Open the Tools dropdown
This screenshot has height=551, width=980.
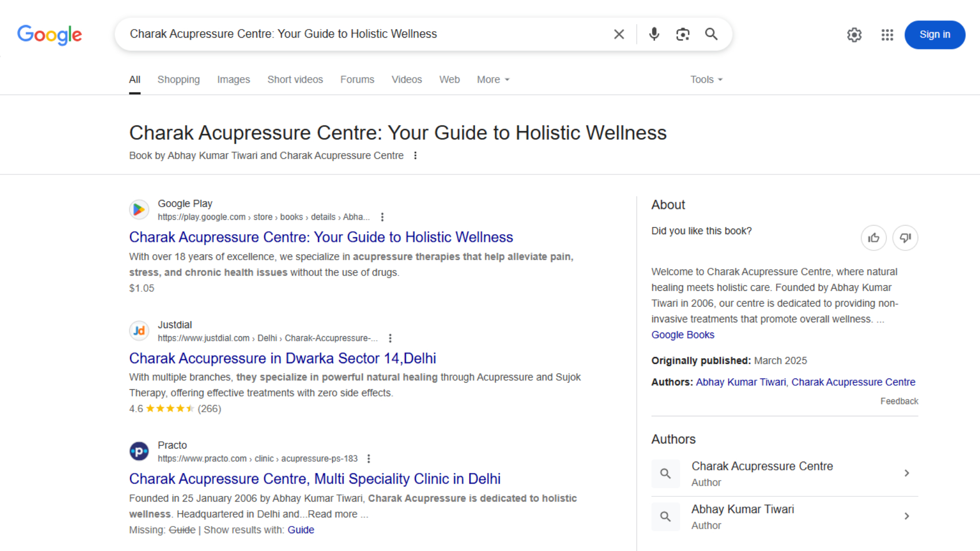click(x=706, y=80)
